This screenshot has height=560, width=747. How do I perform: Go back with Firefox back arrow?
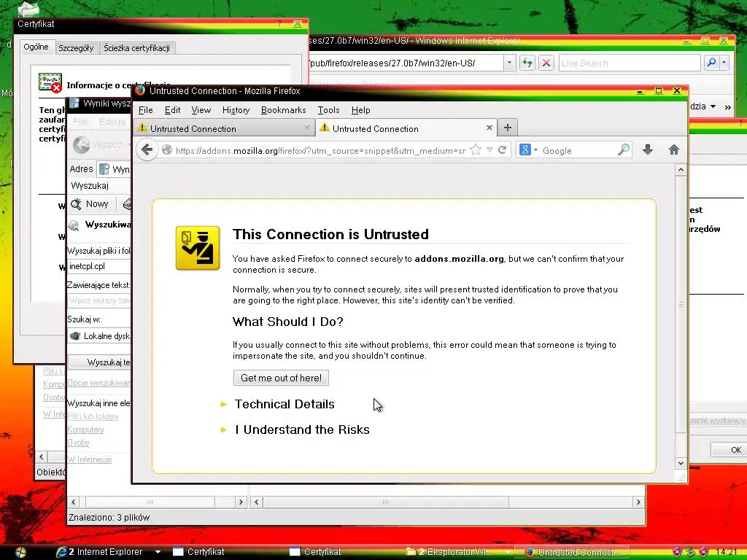[147, 150]
